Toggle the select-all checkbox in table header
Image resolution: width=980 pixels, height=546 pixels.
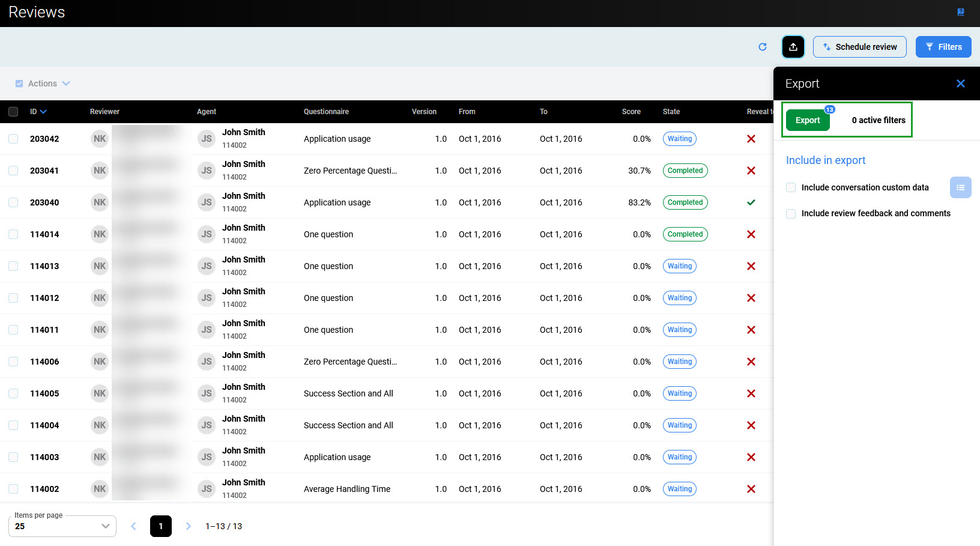(x=13, y=112)
